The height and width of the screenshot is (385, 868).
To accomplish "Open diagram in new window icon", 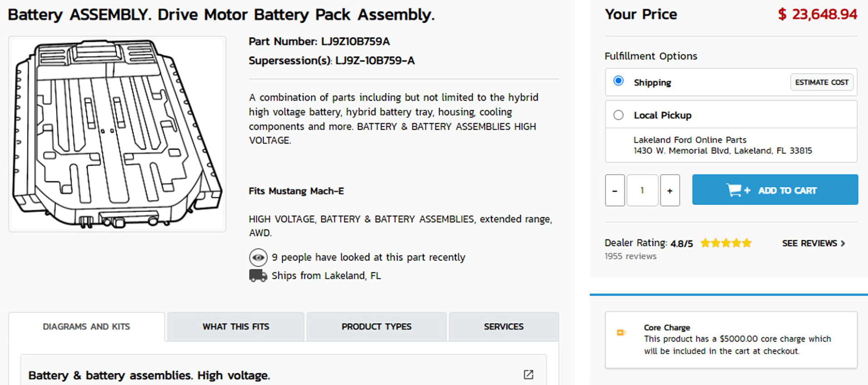I will click(528, 375).
